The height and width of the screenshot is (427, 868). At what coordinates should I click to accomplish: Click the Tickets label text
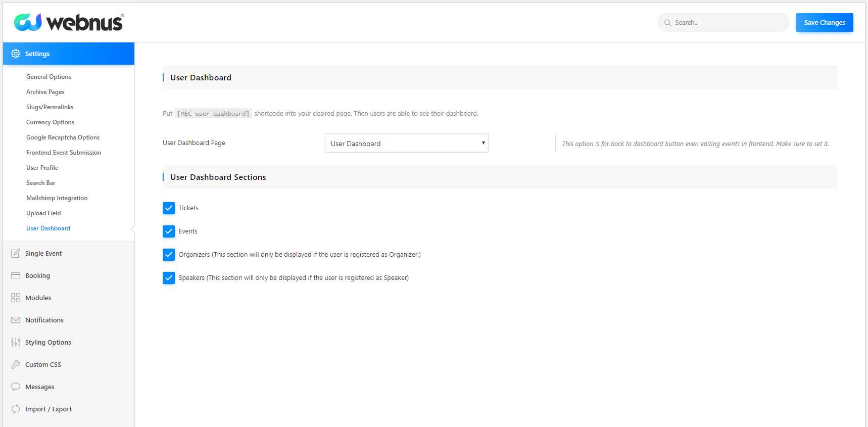tap(188, 208)
